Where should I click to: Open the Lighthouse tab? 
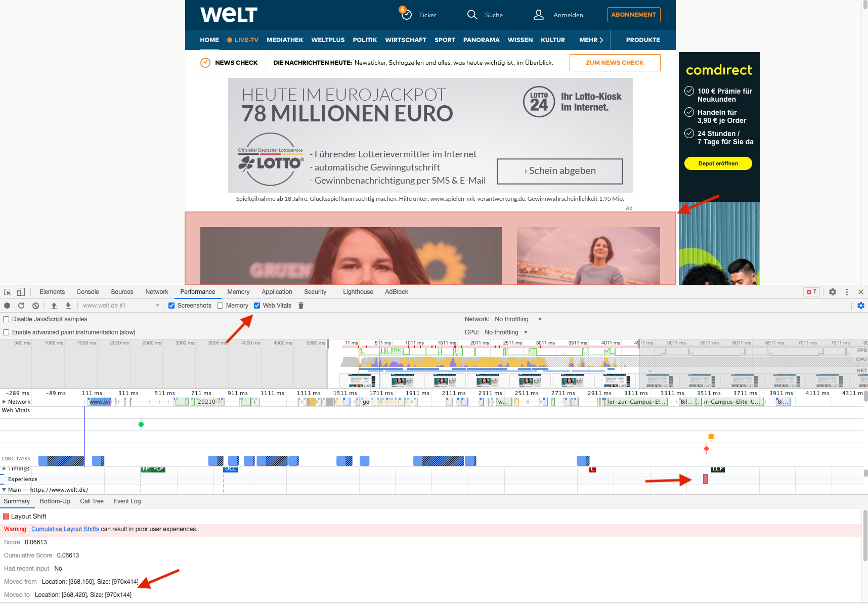358,292
